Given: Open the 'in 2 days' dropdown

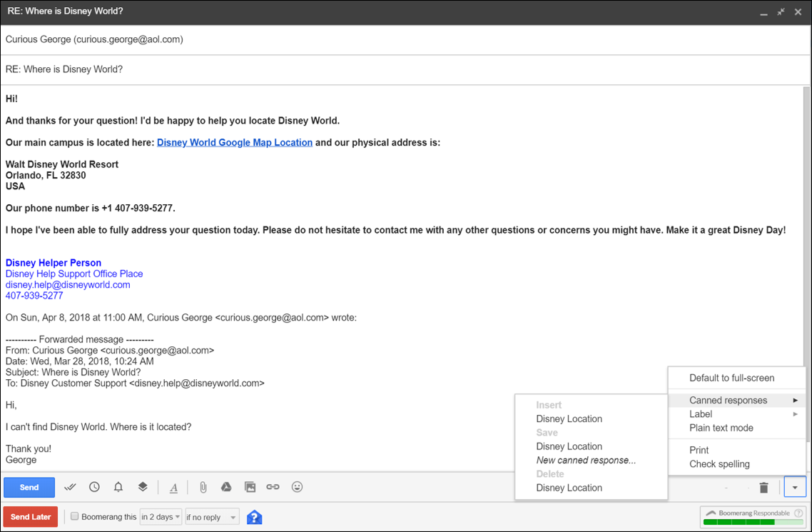Looking at the screenshot, I should (161, 517).
